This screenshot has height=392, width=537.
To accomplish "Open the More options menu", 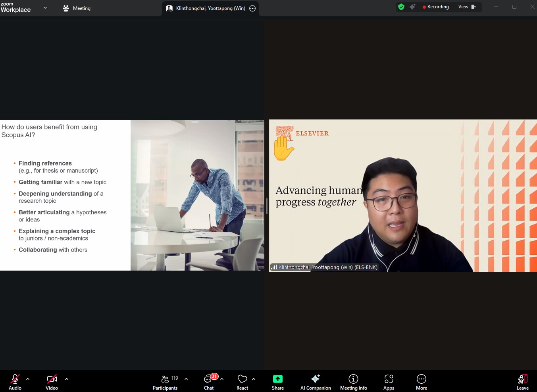I will 422,382.
